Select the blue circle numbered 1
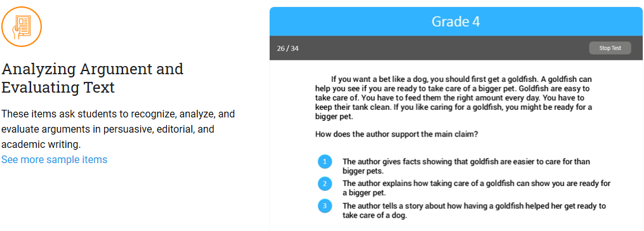Image resolution: width=644 pixels, height=231 pixels. coord(324,162)
